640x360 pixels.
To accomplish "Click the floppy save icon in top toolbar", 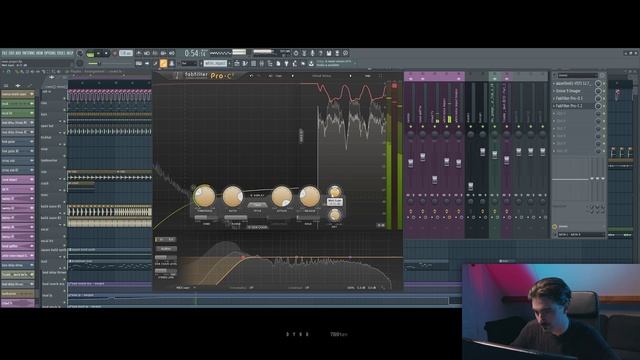I will pos(329,53).
